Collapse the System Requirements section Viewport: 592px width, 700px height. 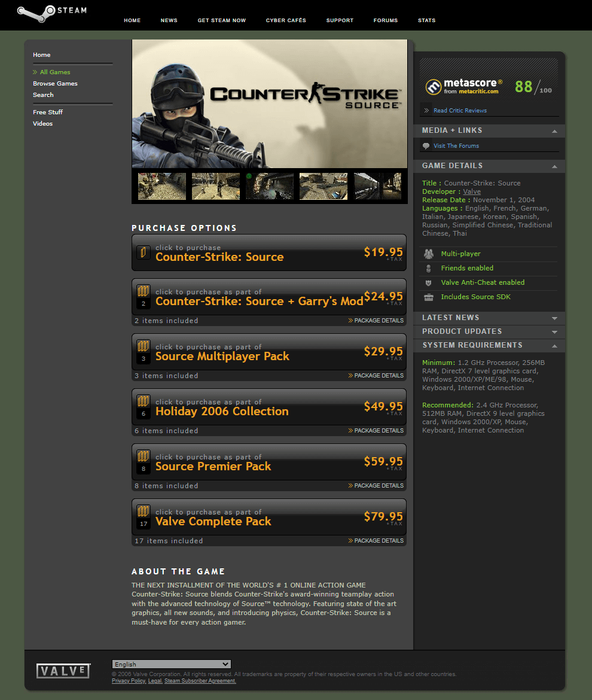(554, 346)
